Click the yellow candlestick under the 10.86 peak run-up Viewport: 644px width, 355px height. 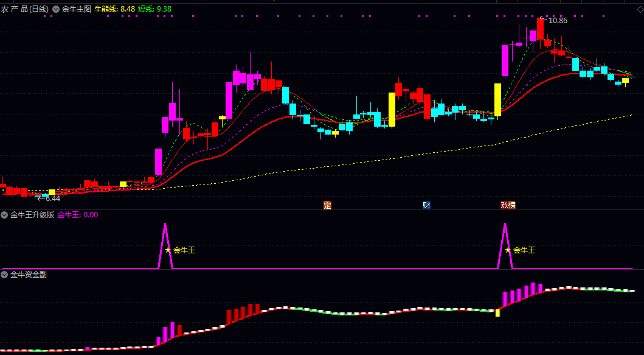tap(498, 100)
